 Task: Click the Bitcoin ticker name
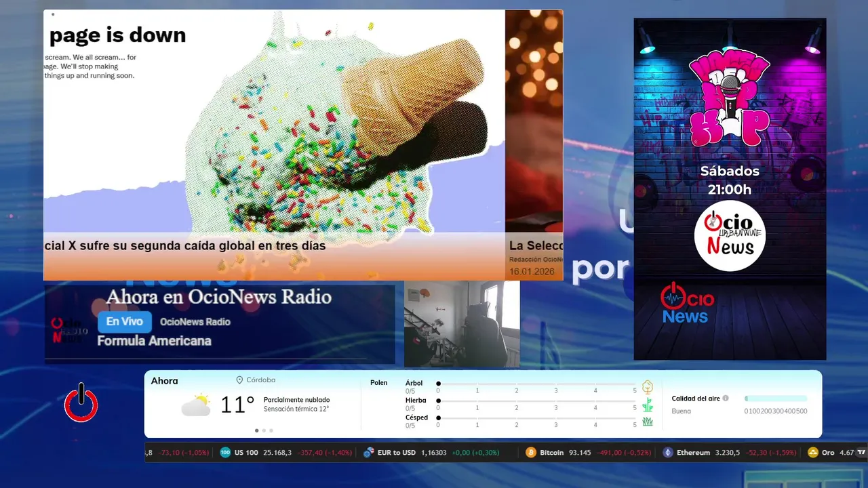click(x=551, y=453)
